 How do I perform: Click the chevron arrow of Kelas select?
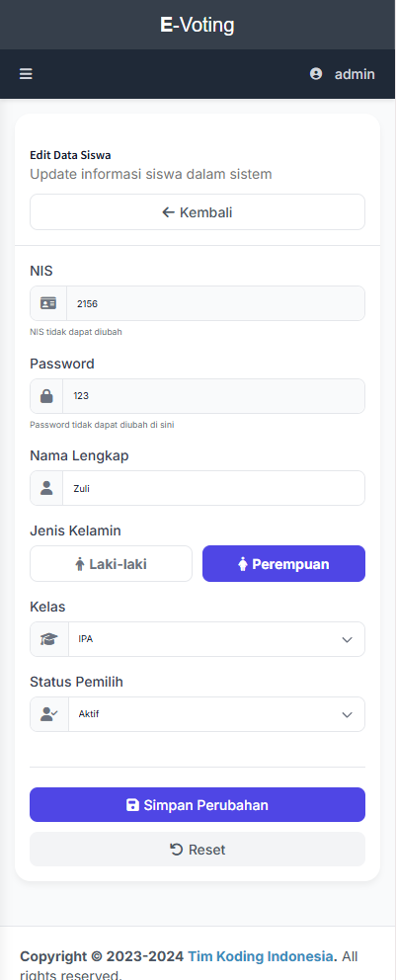pos(348,640)
